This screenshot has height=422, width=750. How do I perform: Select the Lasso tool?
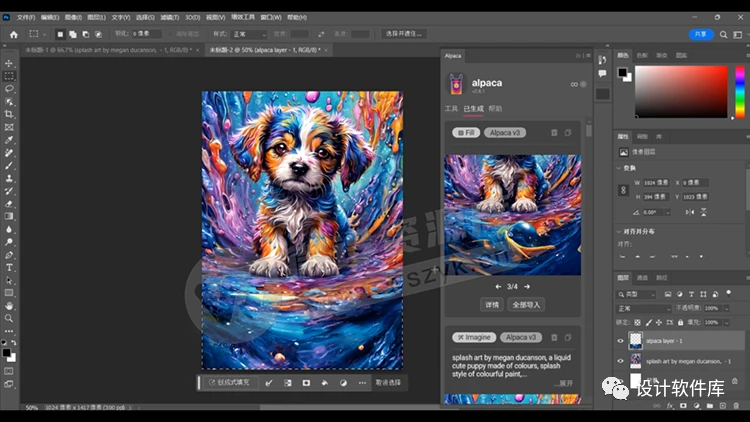click(x=9, y=89)
